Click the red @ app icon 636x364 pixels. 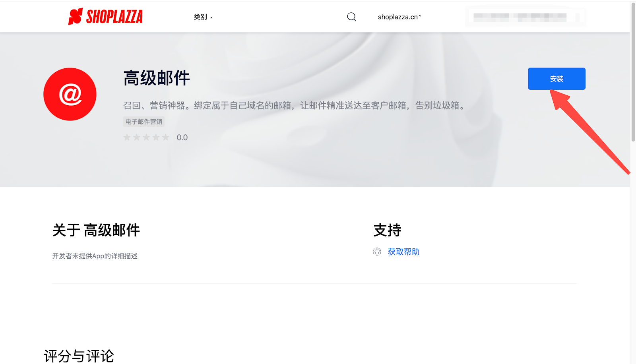tap(70, 94)
